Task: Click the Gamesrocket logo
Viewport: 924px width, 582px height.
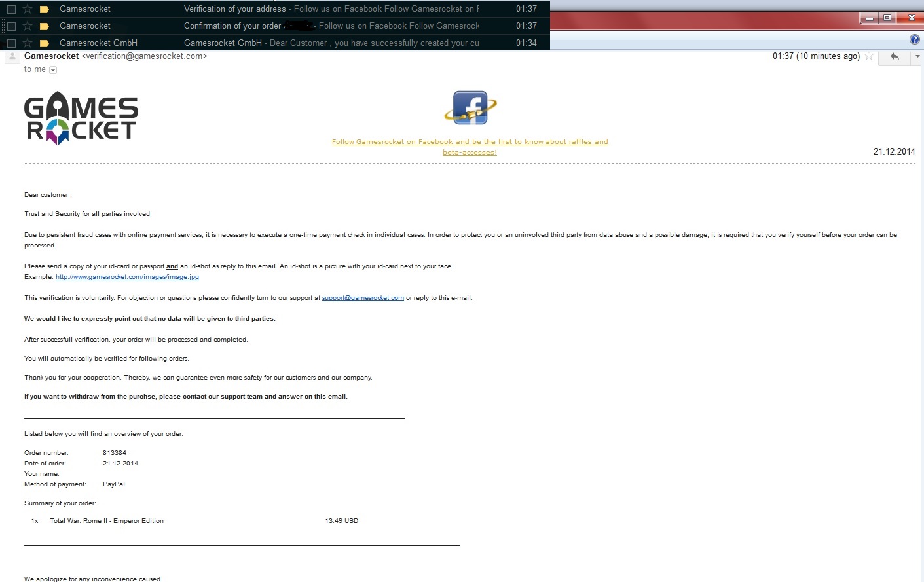Action: click(x=81, y=118)
